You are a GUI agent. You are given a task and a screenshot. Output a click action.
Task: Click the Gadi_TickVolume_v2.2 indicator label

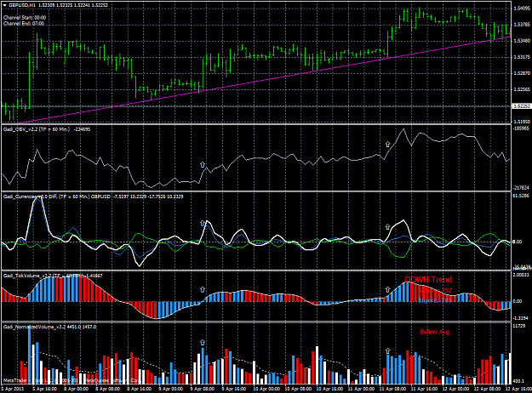[x=51, y=276]
